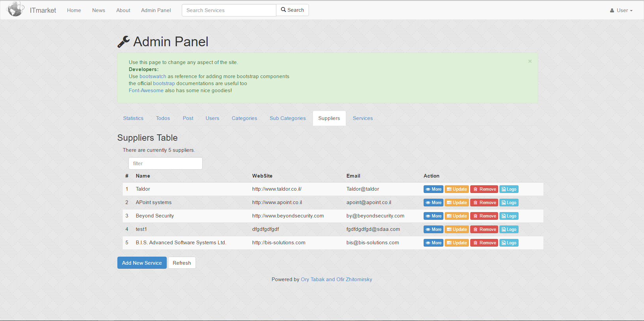Go to the Sub Categories tab
Viewport: 644px width, 321px height.
tap(288, 118)
